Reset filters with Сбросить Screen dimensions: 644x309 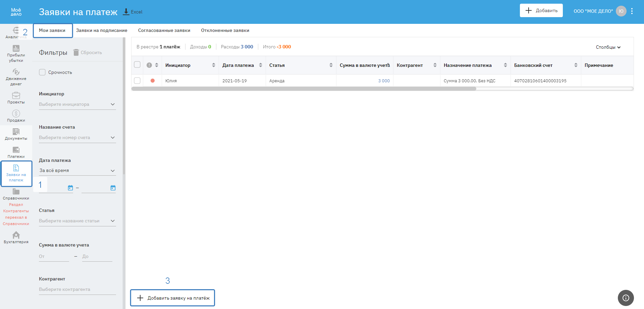(88, 52)
